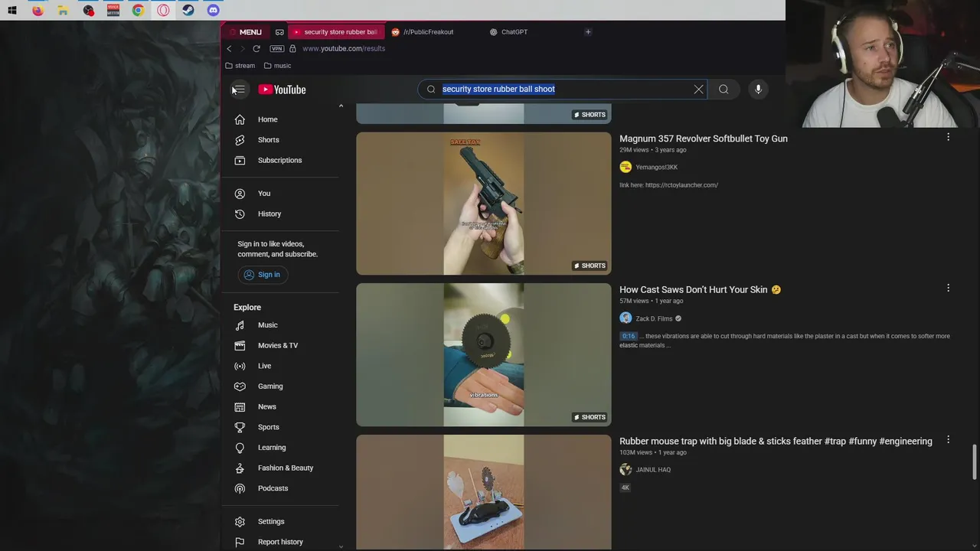Open Discord from the taskbar

click(214, 11)
